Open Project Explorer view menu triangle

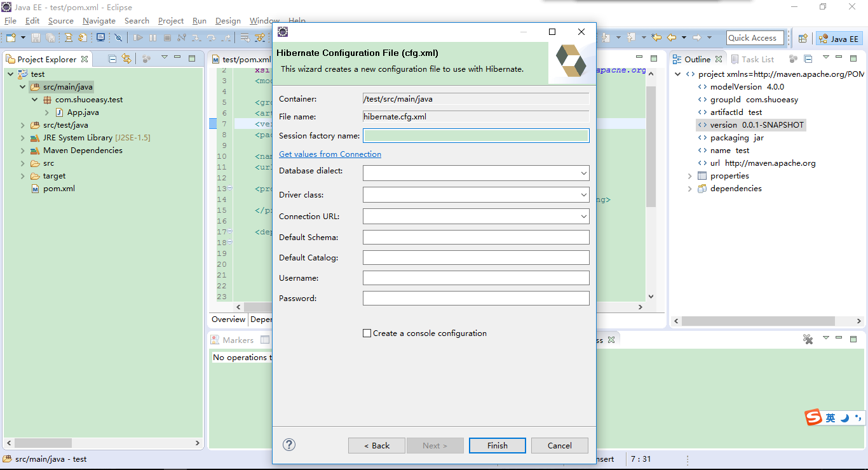pyautogui.click(x=164, y=57)
